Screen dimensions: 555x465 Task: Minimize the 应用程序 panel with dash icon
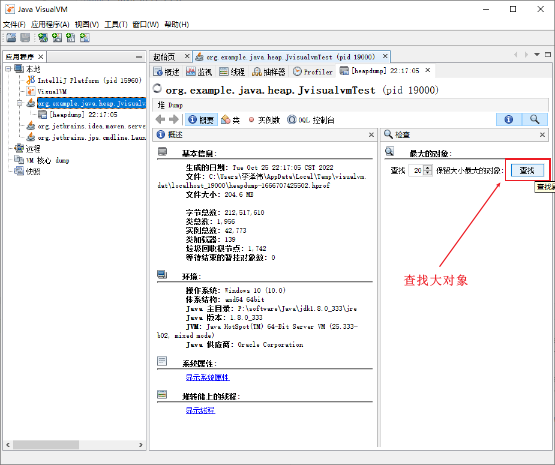[x=139, y=57]
